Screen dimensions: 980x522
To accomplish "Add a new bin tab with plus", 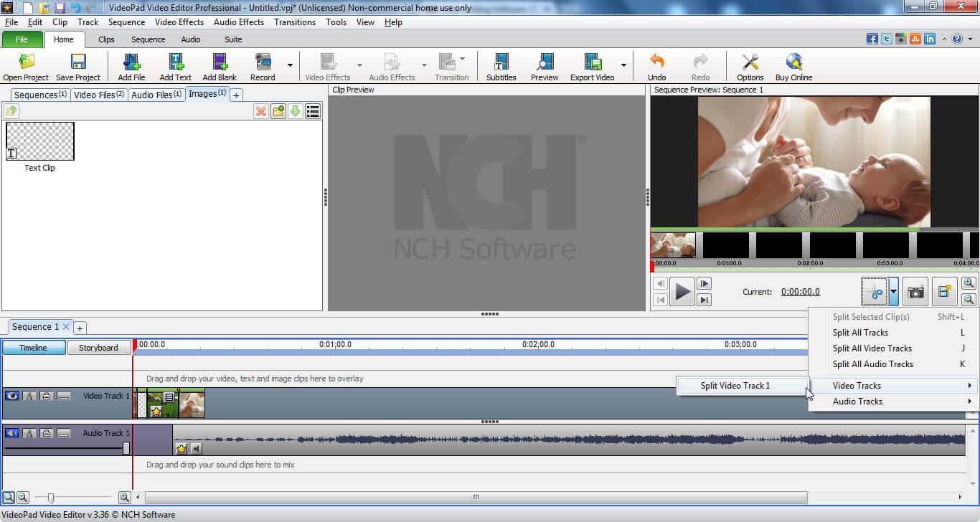I will [236, 95].
